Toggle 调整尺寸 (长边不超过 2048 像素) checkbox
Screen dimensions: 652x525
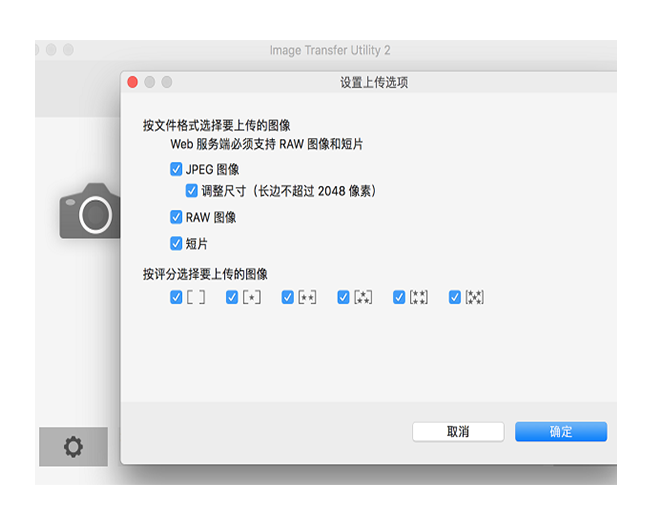[x=191, y=191]
